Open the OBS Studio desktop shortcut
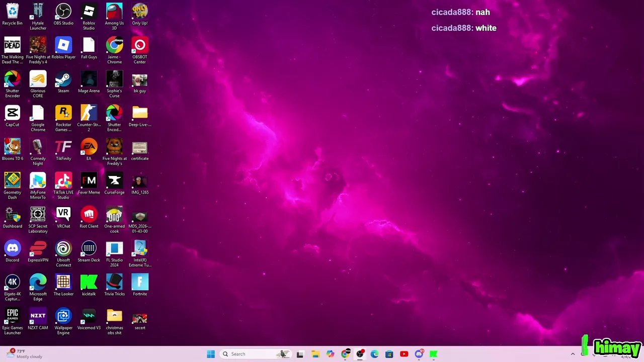 tap(63, 14)
